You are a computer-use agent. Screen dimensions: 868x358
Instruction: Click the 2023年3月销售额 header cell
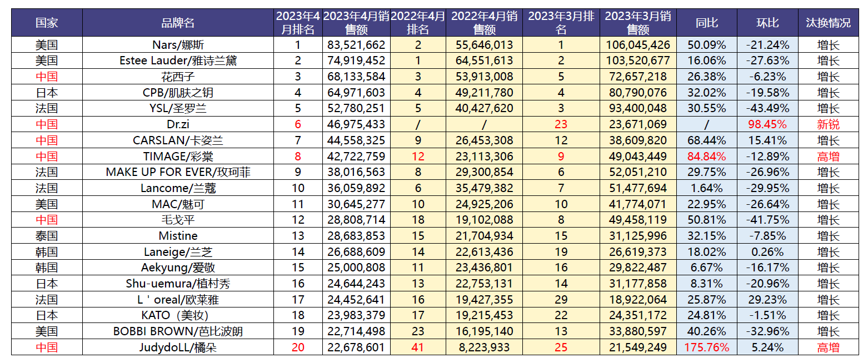click(638, 23)
